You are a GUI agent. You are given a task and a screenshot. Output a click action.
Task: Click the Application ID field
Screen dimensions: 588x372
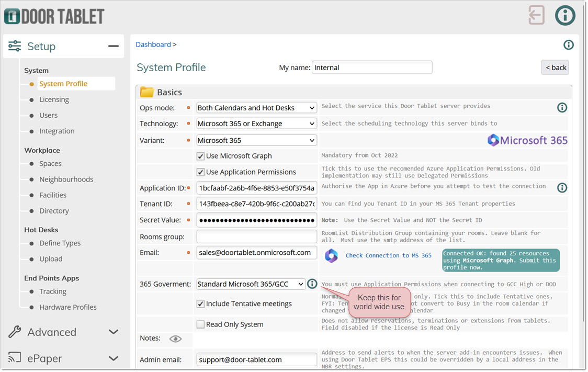tap(256, 188)
